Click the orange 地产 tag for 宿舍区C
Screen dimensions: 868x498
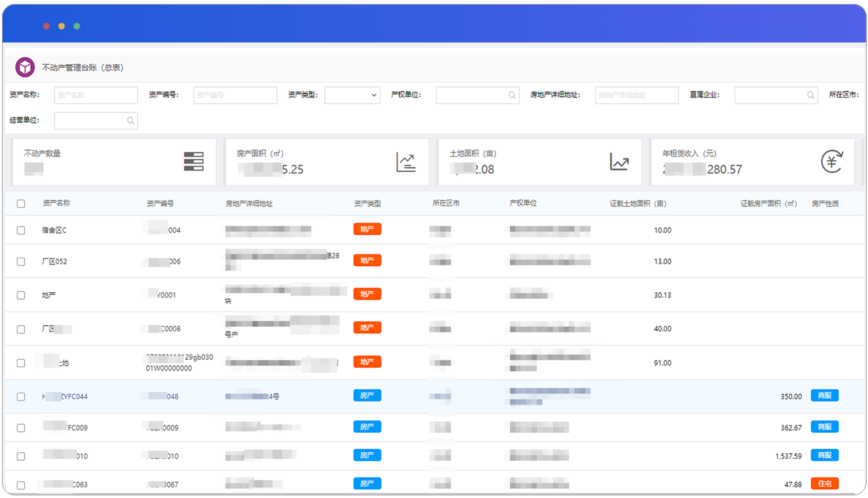[x=367, y=230]
